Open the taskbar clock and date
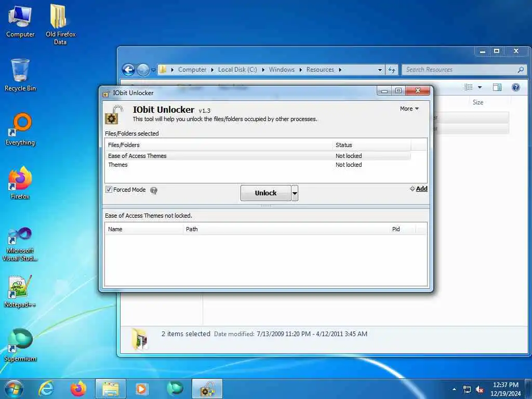The height and width of the screenshot is (399, 532). [506, 389]
